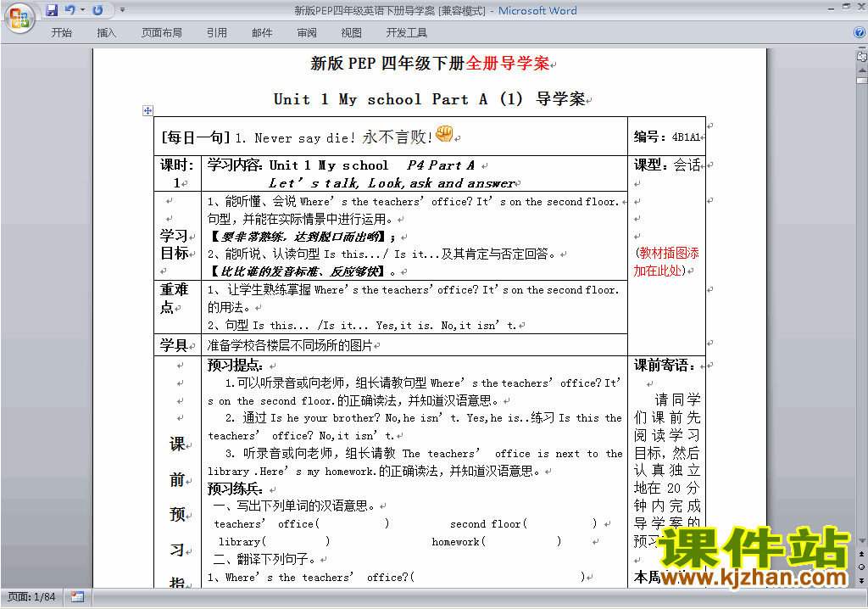The height and width of the screenshot is (609, 868).
Task: Click the red text (教材插图添加在此处)
Action: (x=666, y=261)
